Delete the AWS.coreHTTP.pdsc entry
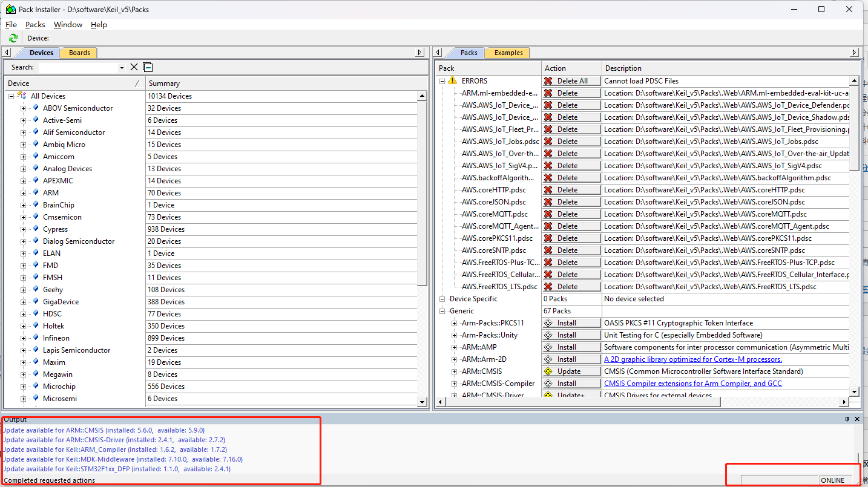 (x=571, y=189)
